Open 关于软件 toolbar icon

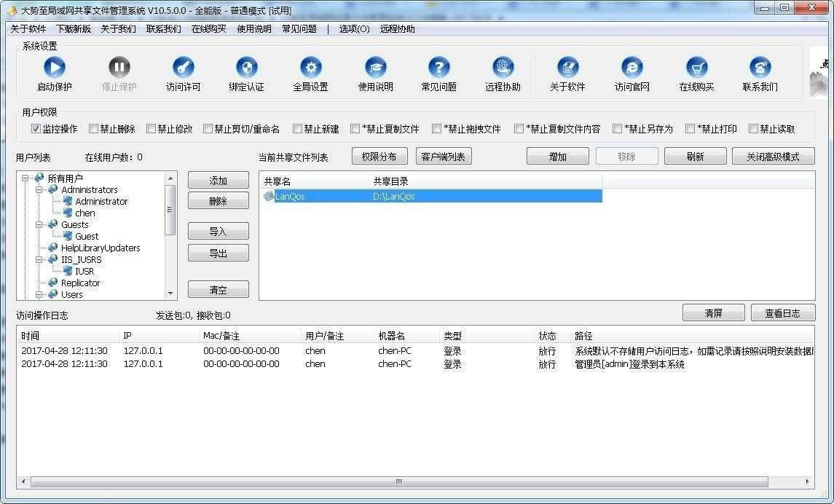(x=567, y=68)
